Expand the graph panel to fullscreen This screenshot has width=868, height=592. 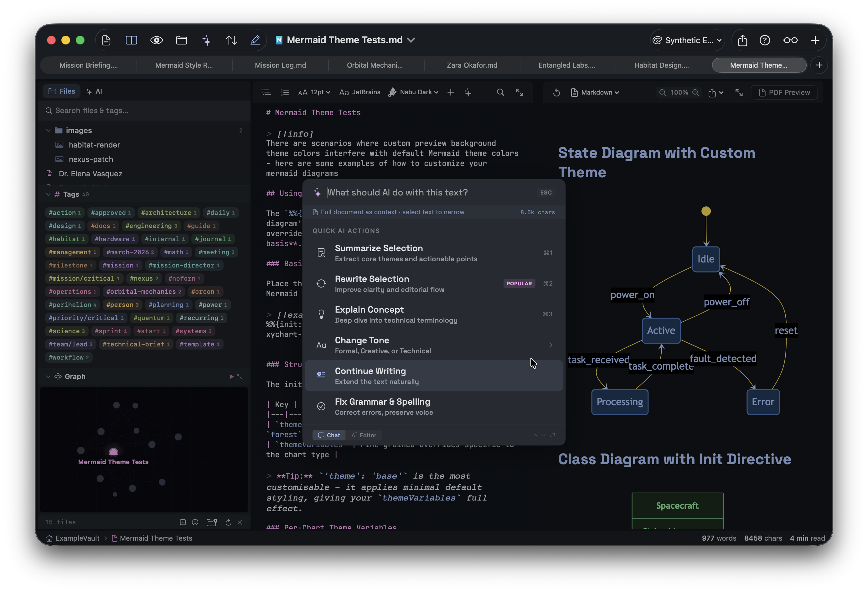[240, 376]
